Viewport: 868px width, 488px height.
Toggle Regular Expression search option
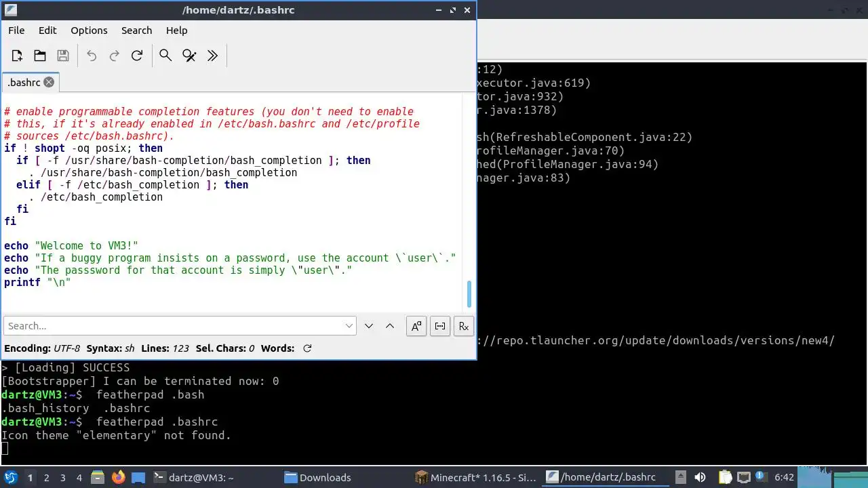(x=464, y=326)
